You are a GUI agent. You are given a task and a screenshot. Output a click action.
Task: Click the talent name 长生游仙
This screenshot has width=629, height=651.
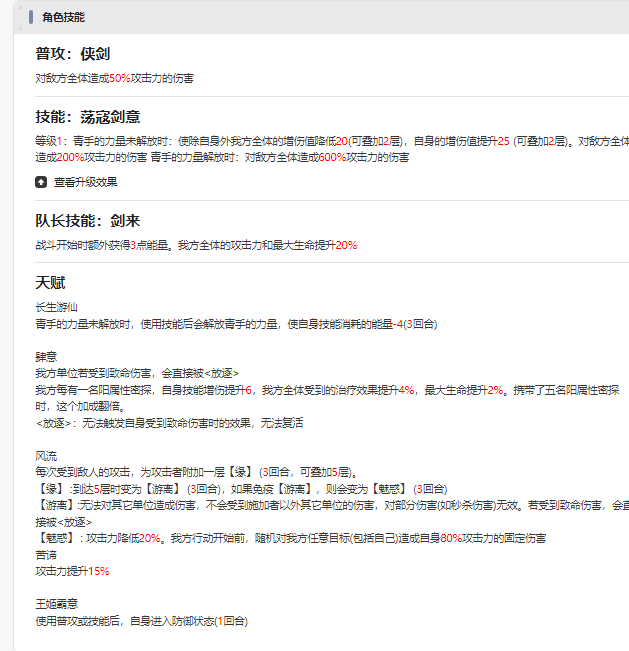click(56, 307)
